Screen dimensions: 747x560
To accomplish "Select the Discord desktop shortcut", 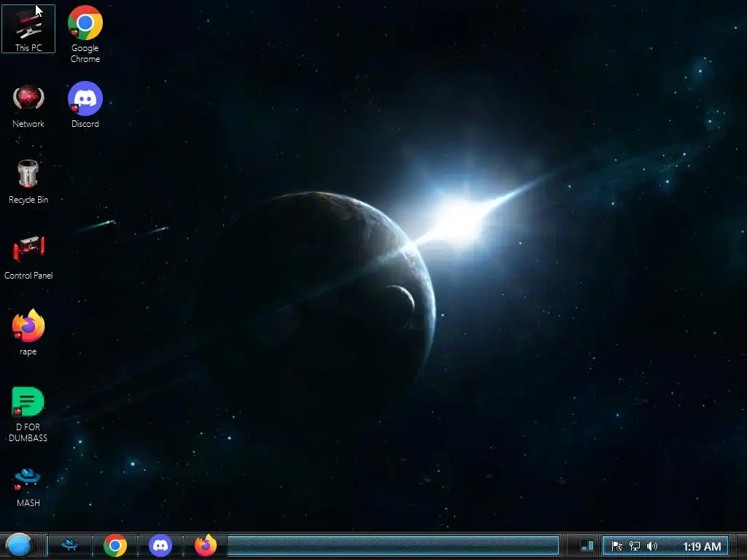I will coord(85,105).
